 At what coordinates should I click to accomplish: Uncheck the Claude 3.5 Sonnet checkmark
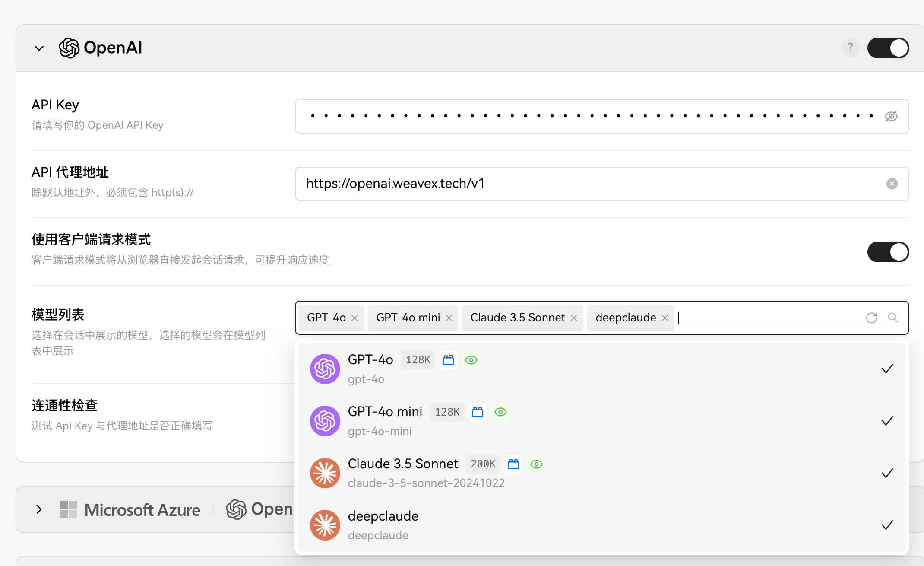887,473
